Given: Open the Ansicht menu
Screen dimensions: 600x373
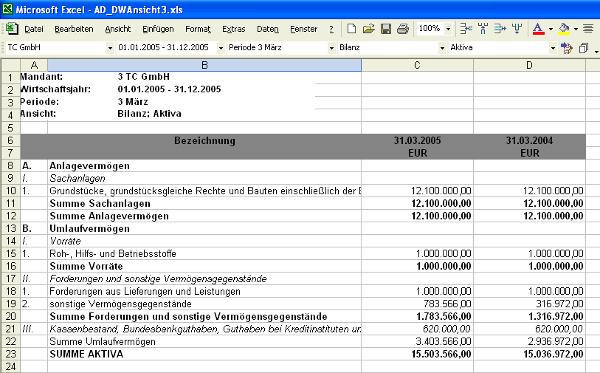Looking at the screenshot, I should point(118,29).
